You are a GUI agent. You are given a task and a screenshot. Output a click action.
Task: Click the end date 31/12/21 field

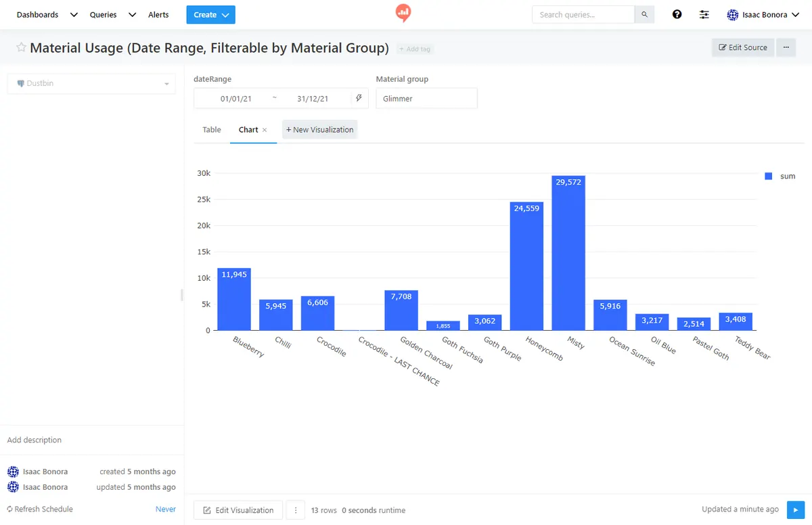[x=313, y=99]
